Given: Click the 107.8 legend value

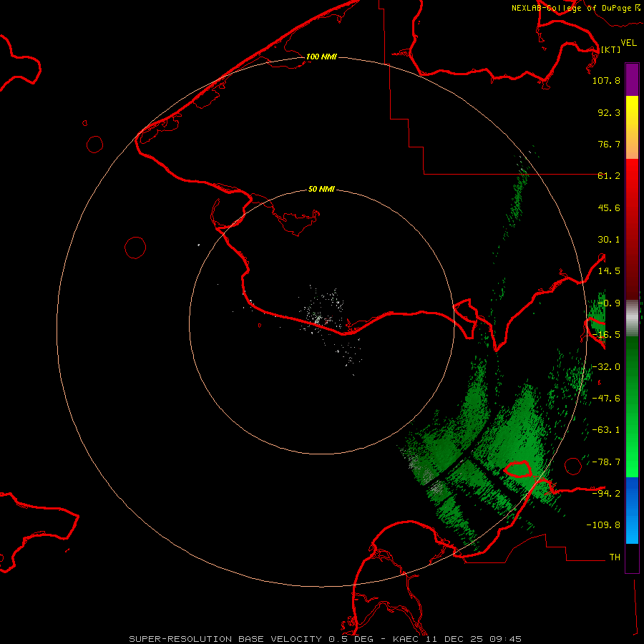Looking at the screenshot, I should (606, 80).
